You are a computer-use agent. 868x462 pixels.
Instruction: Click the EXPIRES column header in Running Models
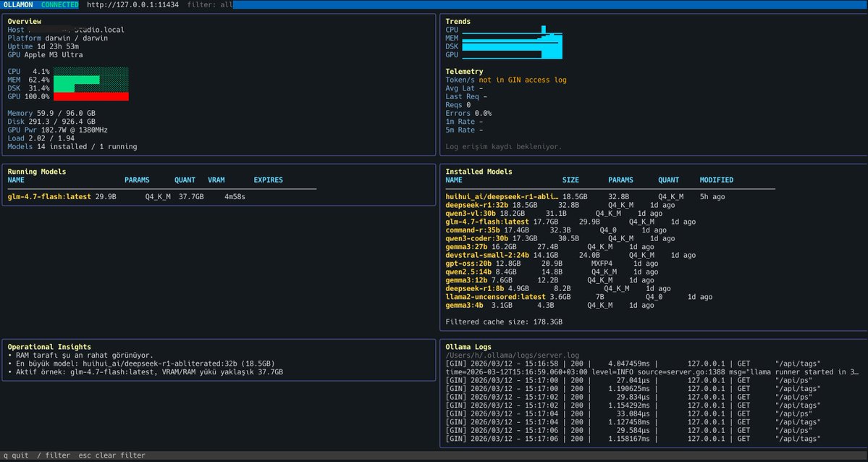click(269, 180)
